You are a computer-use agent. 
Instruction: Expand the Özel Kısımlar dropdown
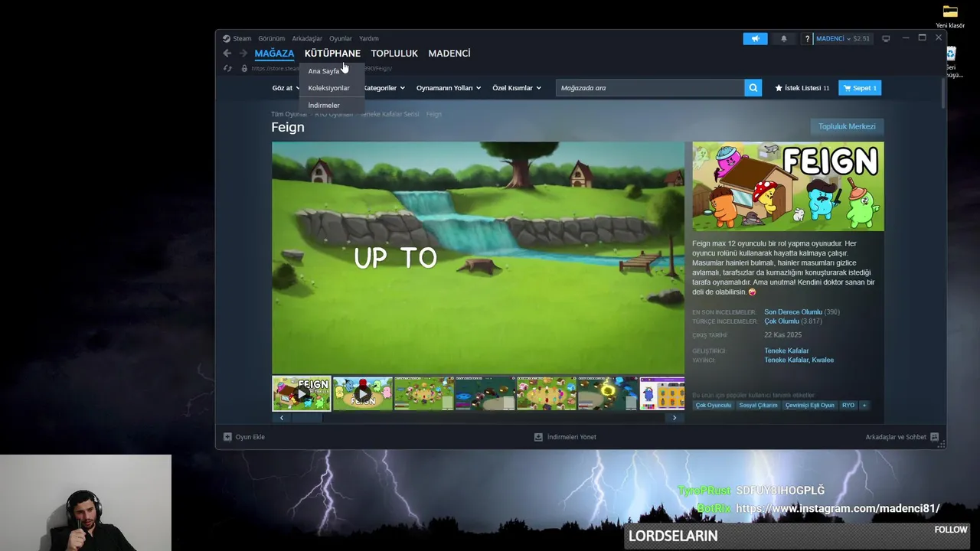pos(517,88)
